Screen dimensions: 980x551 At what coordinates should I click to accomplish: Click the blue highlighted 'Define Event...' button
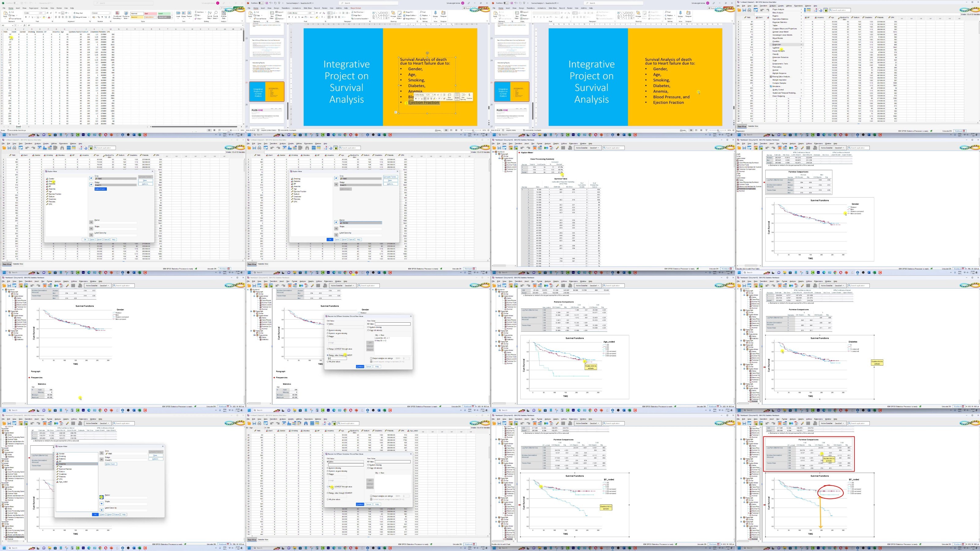[x=100, y=189]
